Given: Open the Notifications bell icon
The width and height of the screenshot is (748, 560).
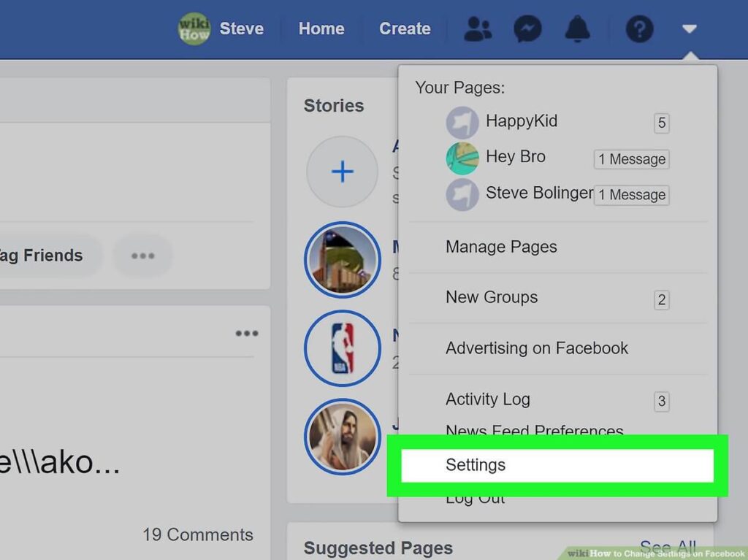Looking at the screenshot, I should [x=577, y=29].
